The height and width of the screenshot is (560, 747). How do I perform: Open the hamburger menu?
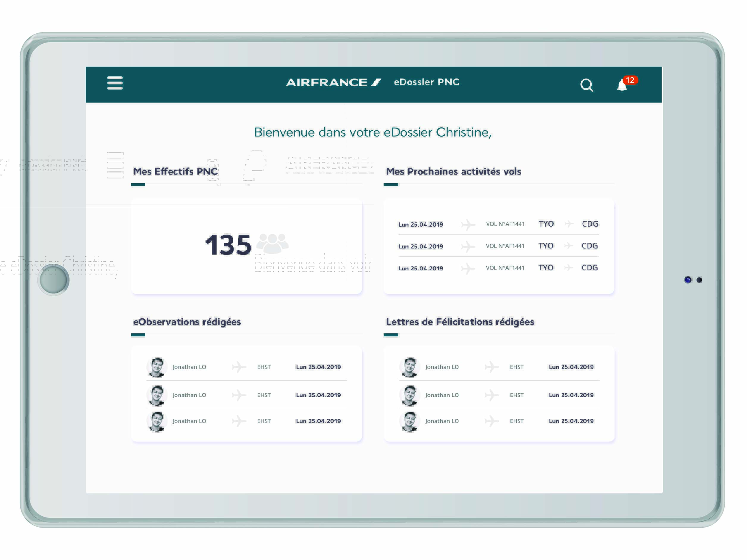(x=115, y=83)
